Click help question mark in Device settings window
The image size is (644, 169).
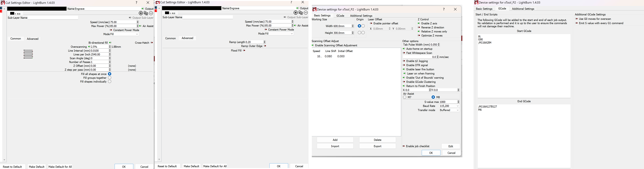[444, 9]
